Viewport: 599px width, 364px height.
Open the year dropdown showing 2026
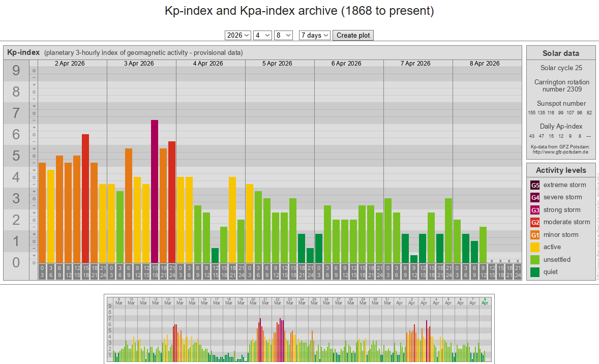[x=237, y=35]
